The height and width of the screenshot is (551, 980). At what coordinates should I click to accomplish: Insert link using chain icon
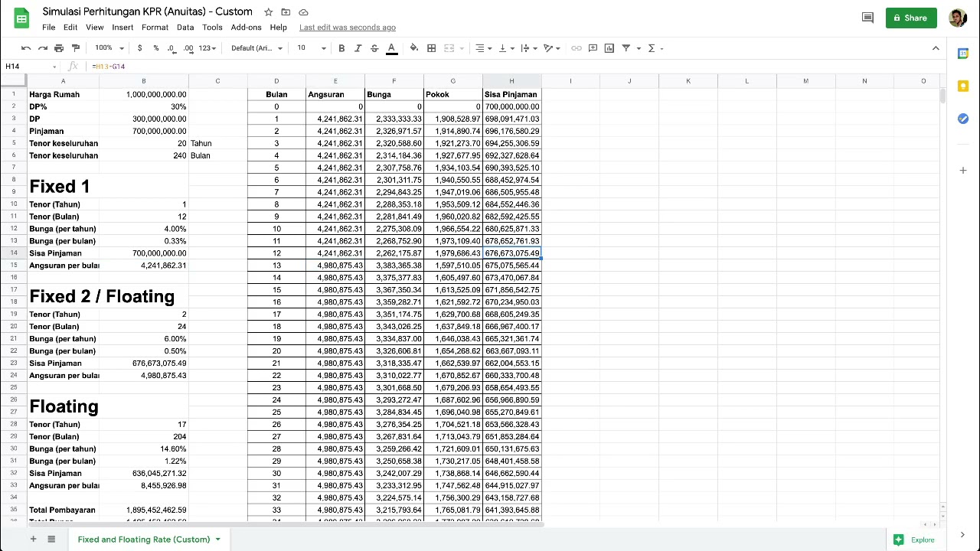pos(577,48)
